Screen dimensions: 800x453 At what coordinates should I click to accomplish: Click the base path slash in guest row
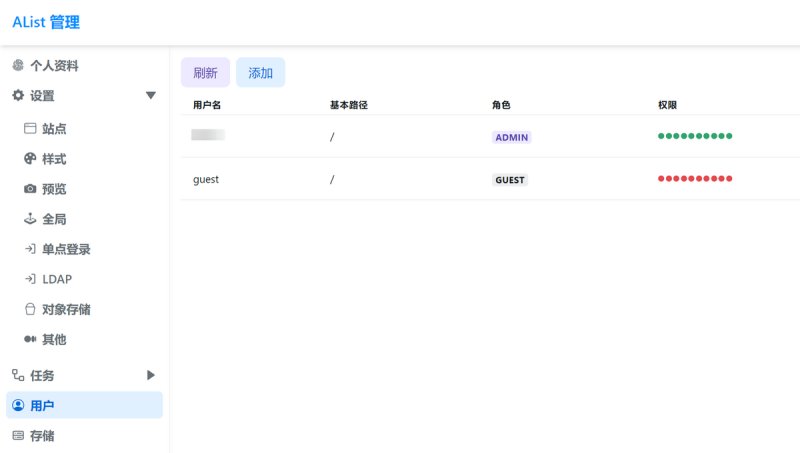click(332, 180)
